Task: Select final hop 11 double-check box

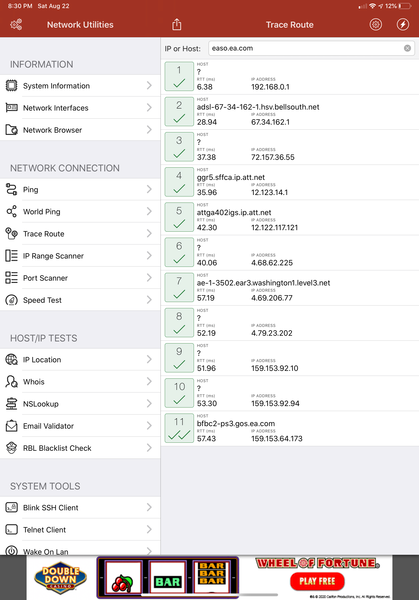Action: coord(179,429)
